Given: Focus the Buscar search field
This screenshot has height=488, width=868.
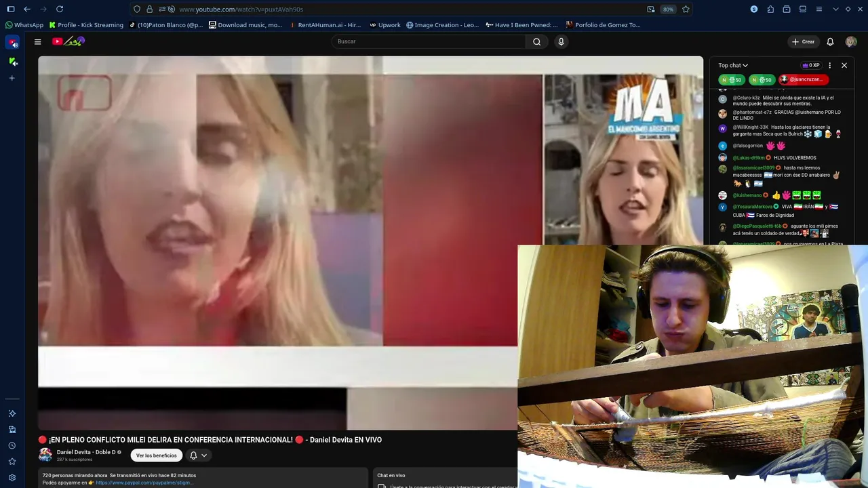Looking at the screenshot, I should (429, 41).
